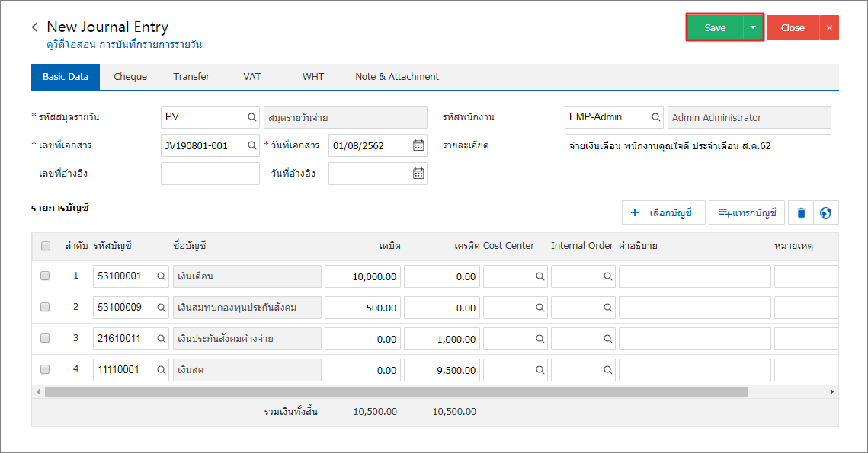
Task: Check the box for row 4 เงินสด
Action: (x=46, y=368)
